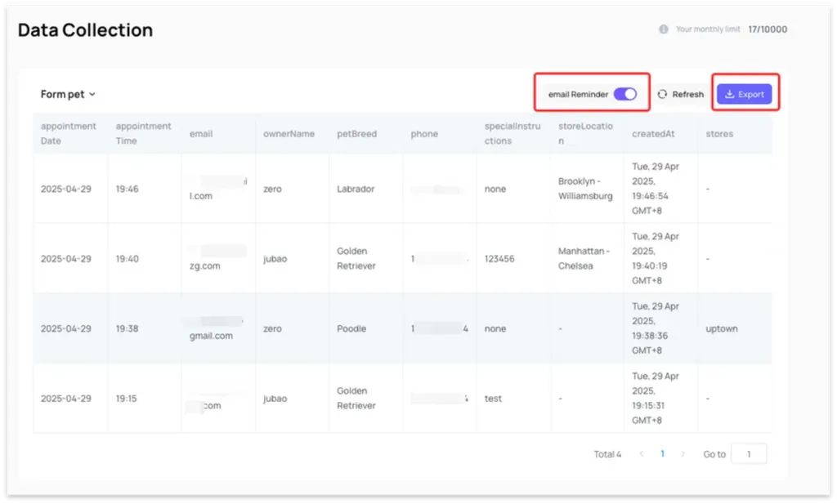837x504 pixels.
Task: Click the Refresh button label
Action: [687, 94]
